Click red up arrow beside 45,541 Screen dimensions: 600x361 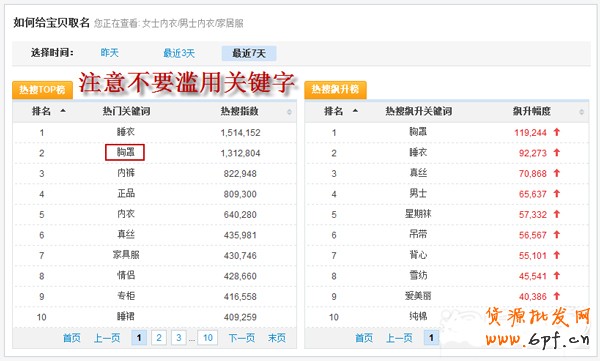pyautogui.click(x=557, y=276)
